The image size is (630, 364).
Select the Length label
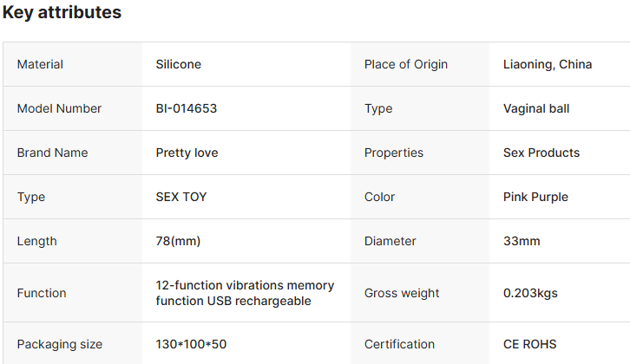click(x=37, y=241)
